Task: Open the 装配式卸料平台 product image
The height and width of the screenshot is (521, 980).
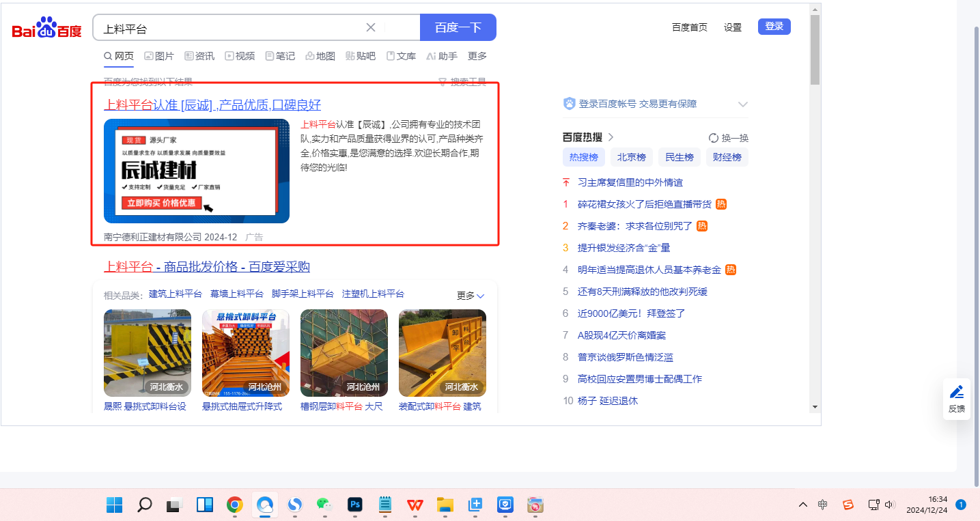Action: [443, 353]
